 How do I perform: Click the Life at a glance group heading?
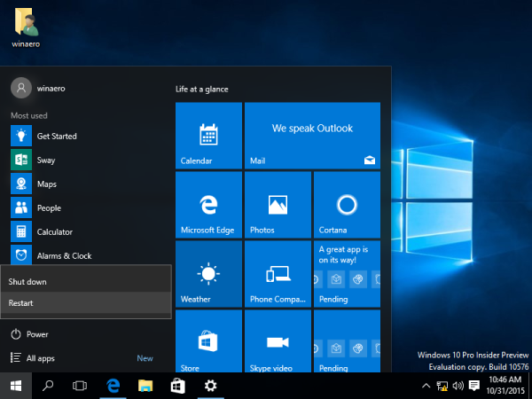coord(202,90)
